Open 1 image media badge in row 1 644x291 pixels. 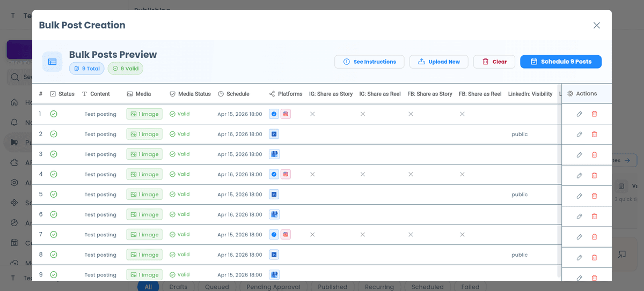pyautogui.click(x=144, y=114)
